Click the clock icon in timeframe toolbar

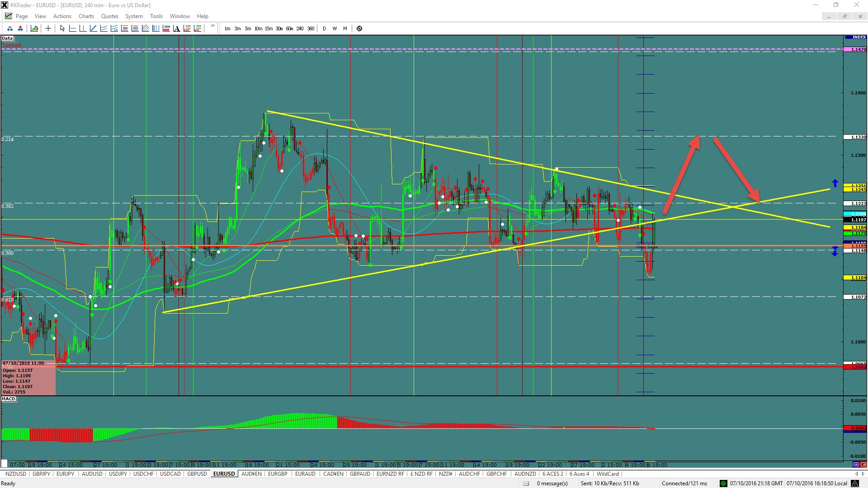click(359, 28)
